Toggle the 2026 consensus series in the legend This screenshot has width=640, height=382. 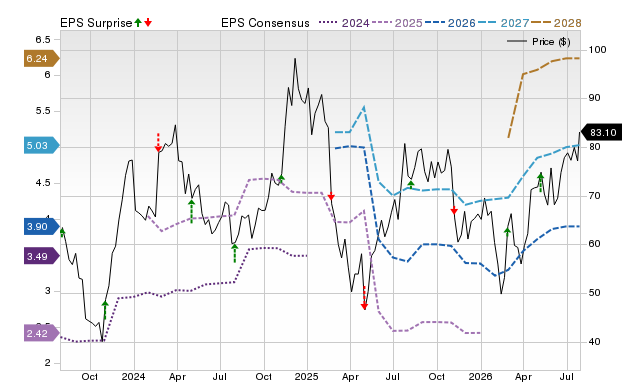point(450,23)
